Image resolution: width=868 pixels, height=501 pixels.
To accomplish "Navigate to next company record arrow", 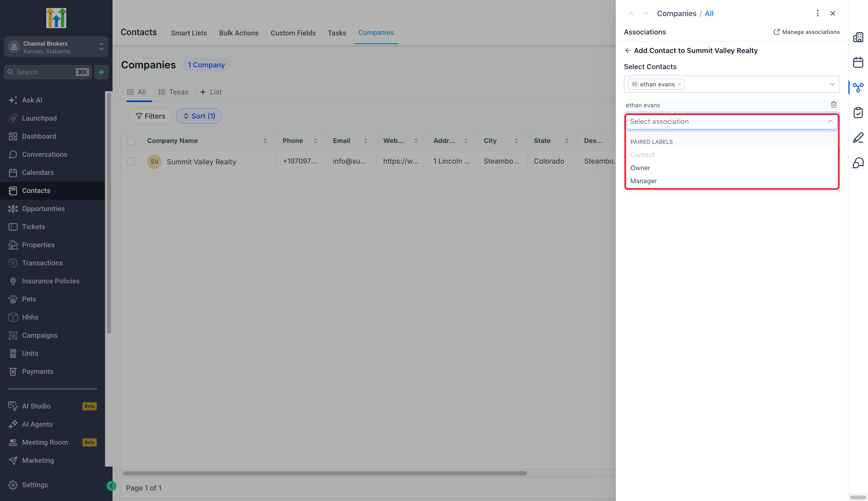I will (x=646, y=13).
